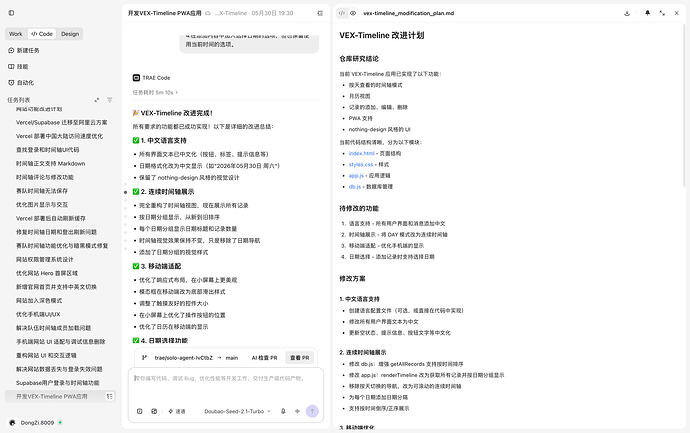Expand the document panel to fullscreen

click(662, 13)
